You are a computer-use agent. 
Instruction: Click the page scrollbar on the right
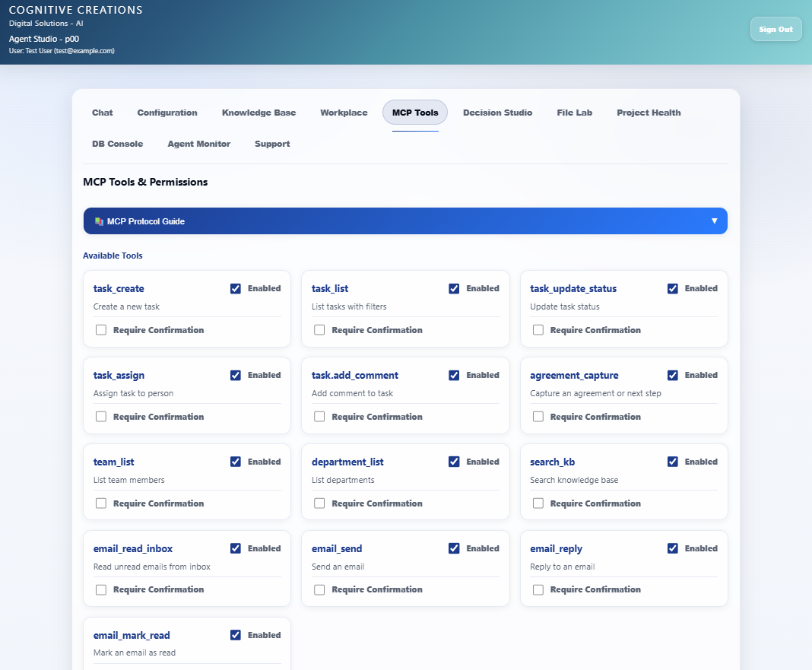tap(808, 335)
